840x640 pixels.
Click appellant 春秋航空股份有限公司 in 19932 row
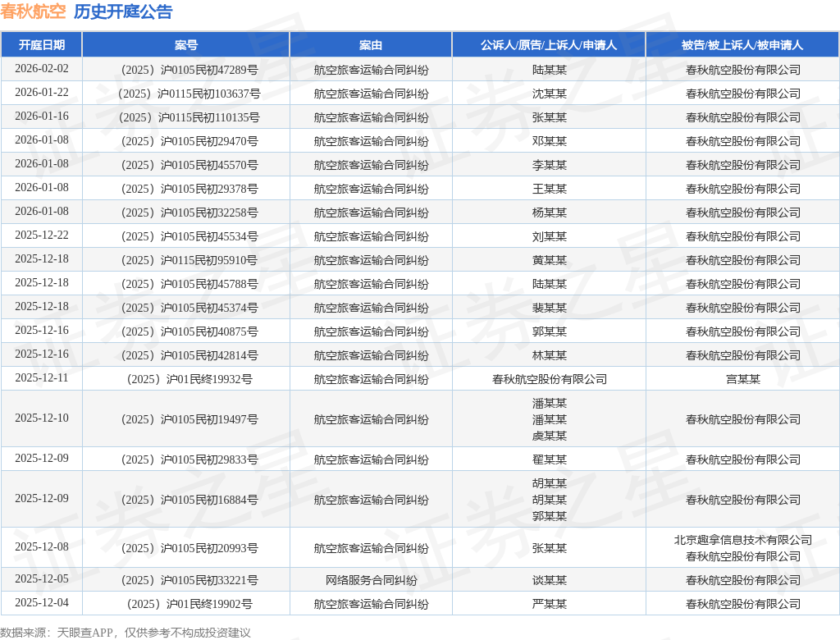(549, 380)
